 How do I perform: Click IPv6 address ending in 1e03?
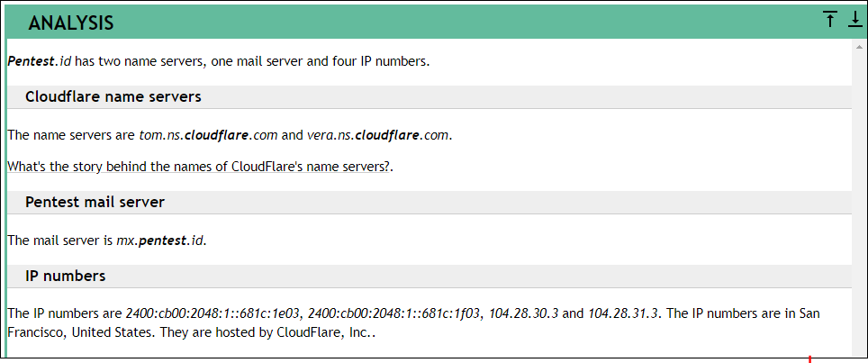pyautogui.click(x=213, y=313)
